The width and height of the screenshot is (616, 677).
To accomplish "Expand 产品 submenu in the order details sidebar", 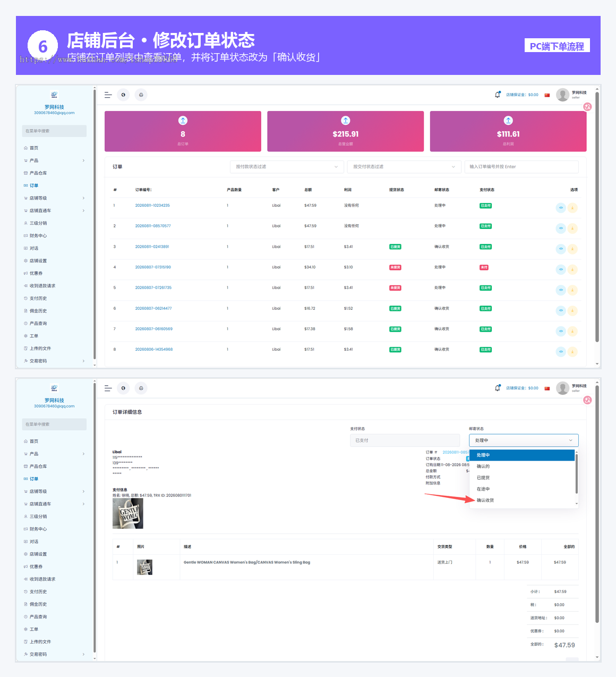I will (x=83, y=454).
